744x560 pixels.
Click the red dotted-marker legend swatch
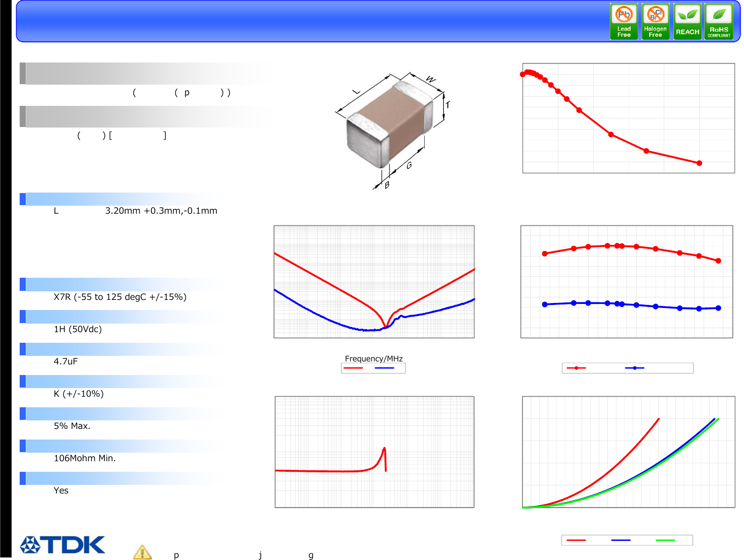(576, 368)
